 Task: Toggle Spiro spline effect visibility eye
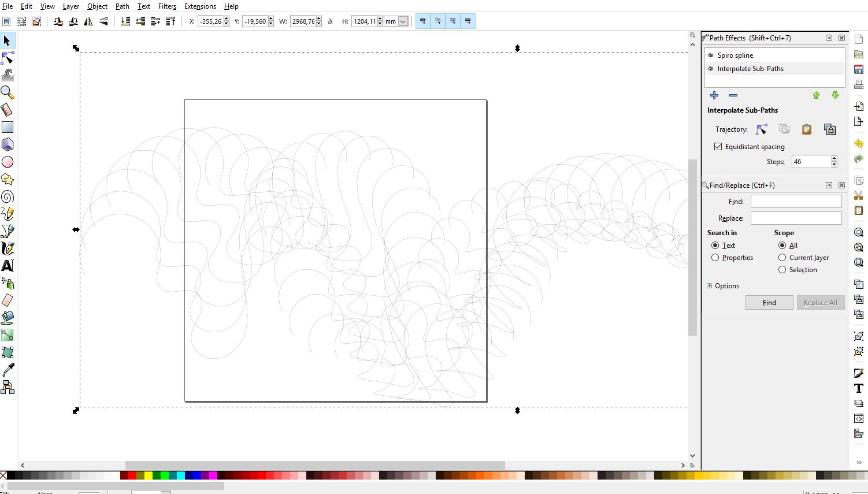coord(711,55)
